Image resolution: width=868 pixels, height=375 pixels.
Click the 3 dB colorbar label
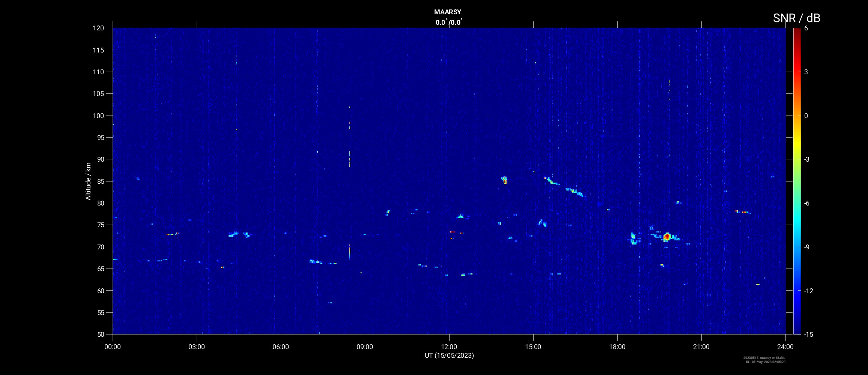806,72
